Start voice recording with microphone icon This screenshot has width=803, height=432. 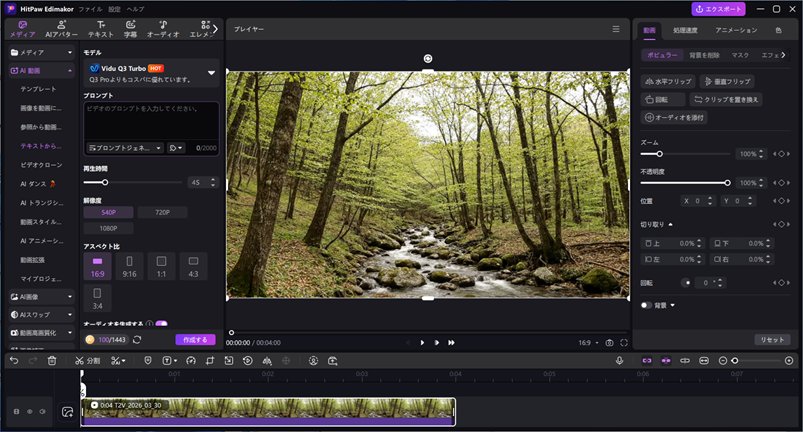[x=619, y=361]
